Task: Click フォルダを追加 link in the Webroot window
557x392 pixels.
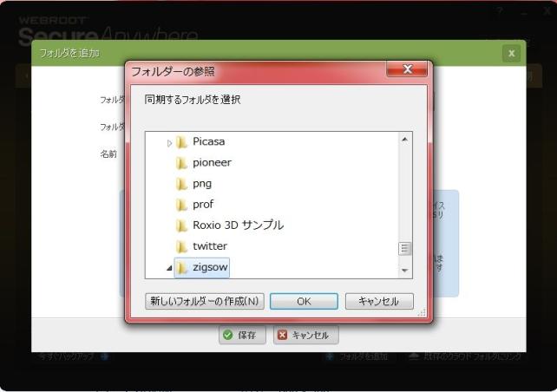Action: [357, 356]
